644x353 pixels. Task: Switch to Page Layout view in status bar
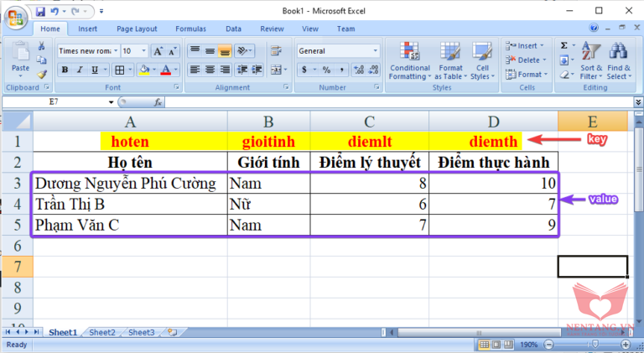(496, 345)
